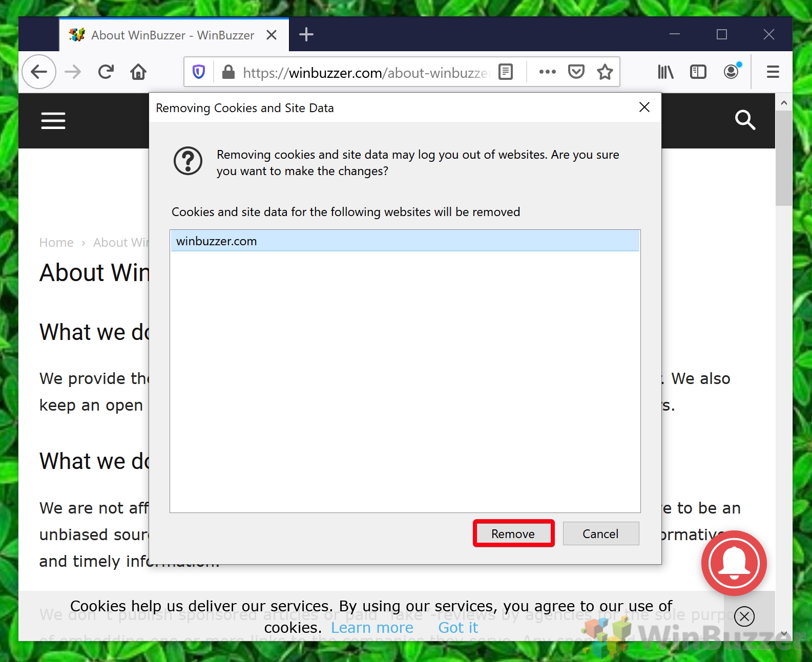Accept cookies with Got it
The height and width of the screenshot is (662, 812).
point(458,628)
